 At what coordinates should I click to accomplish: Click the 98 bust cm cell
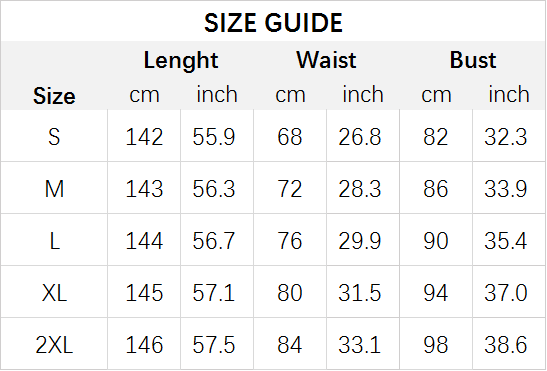pyautogui.click(x=436, y=345)
